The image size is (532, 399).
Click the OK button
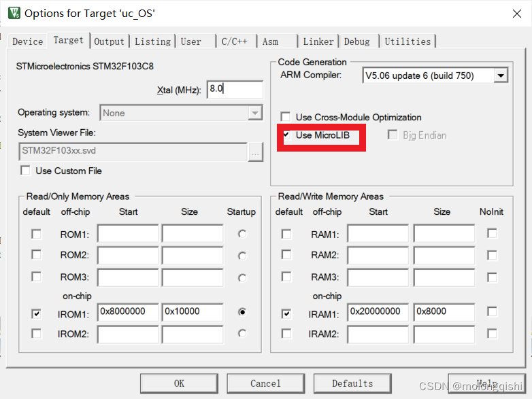pos(179,383)
